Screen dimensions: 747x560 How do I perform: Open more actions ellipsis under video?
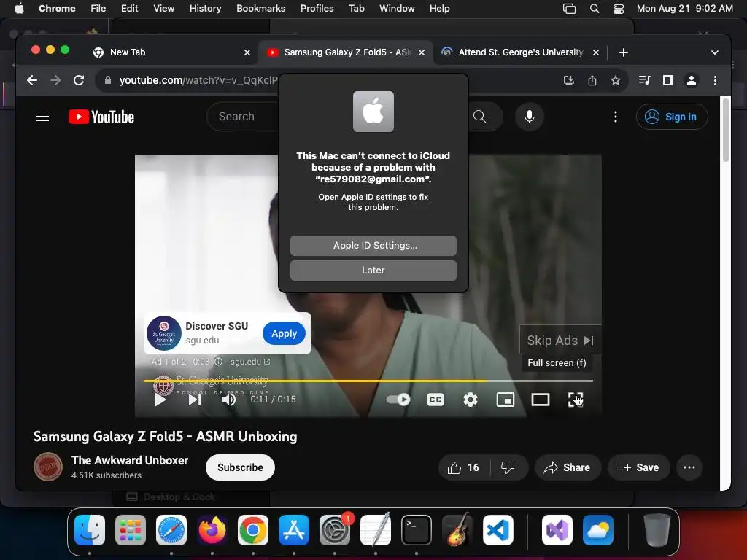coord(689,467)
